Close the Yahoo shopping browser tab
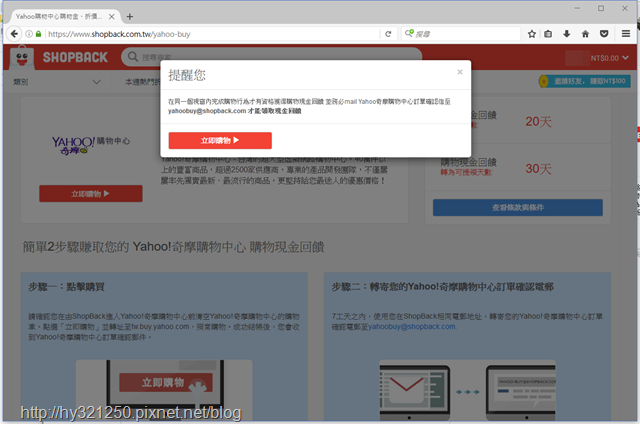Viewport: 640px width, 424px height. 111,17
